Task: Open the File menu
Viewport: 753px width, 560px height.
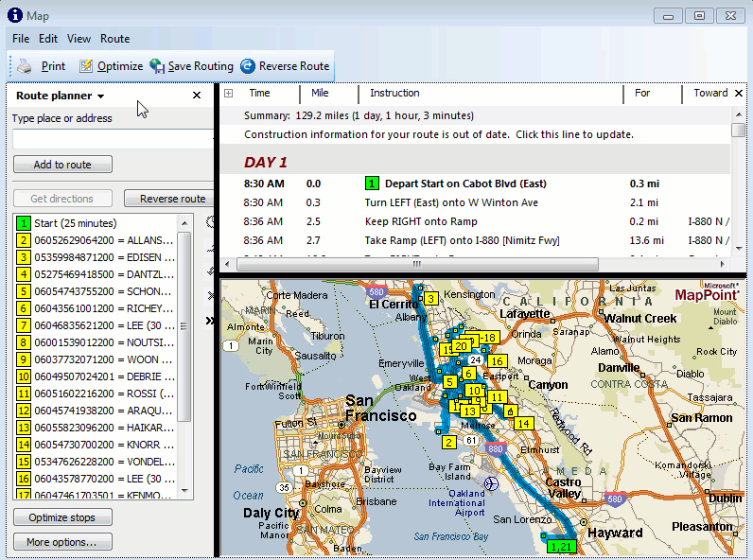Action: pyautogui.click(x=21, y=39)
